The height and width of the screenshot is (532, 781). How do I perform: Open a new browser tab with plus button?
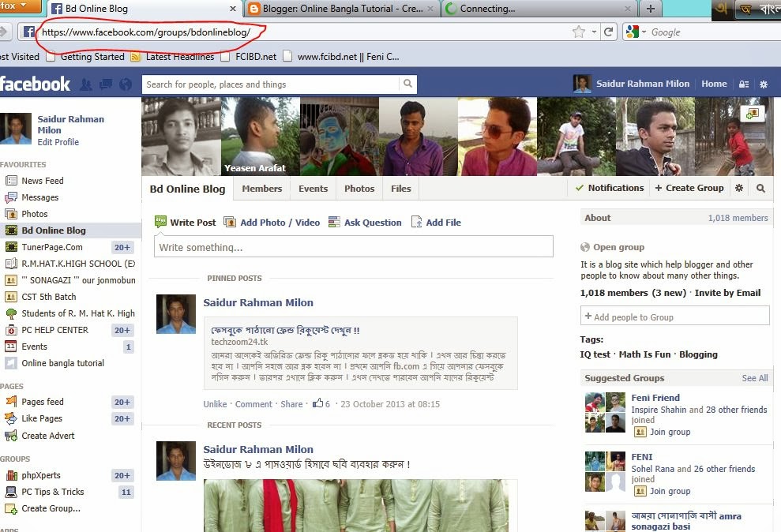(x=651, y=9)
